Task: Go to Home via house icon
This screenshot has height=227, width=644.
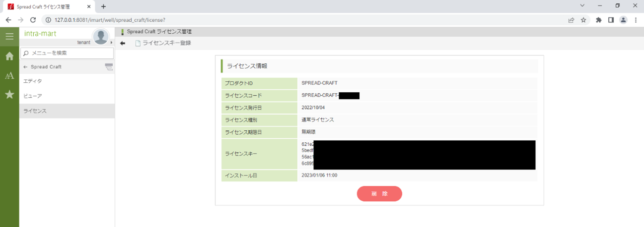Action: (x=9, y=56)
